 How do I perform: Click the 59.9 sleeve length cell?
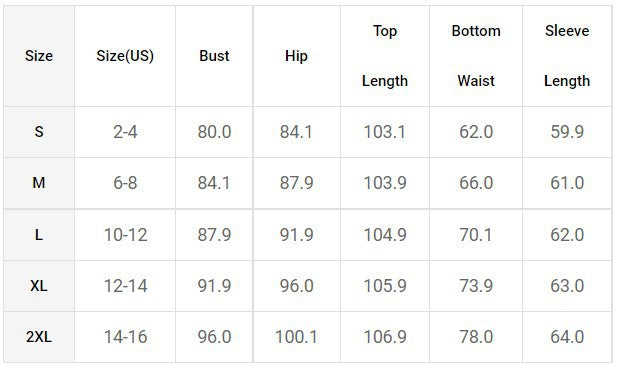pos(567,132)
